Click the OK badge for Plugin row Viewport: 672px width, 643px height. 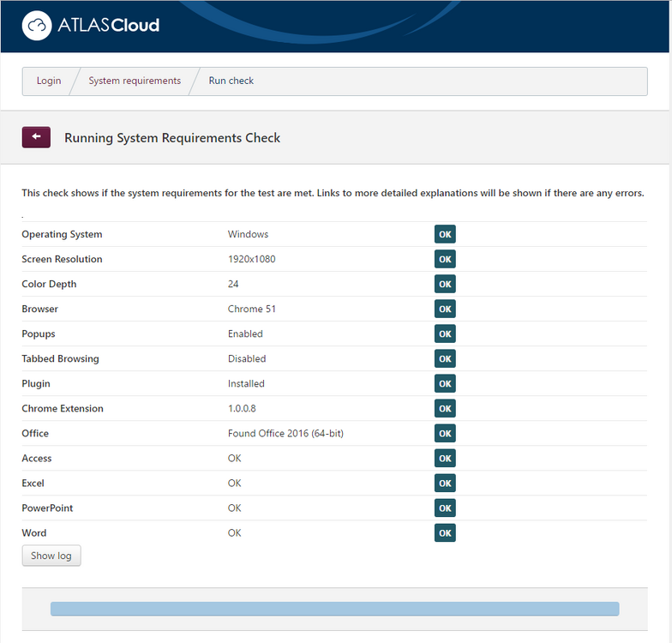point(445,383)
